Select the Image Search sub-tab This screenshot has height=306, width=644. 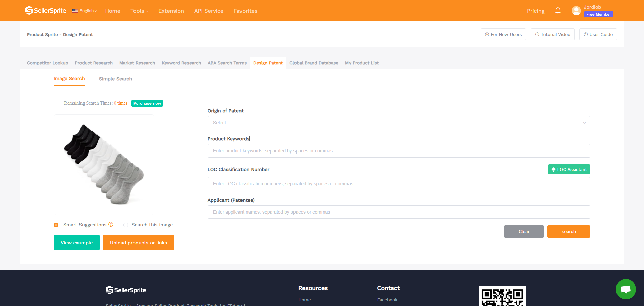coord(69,78)
